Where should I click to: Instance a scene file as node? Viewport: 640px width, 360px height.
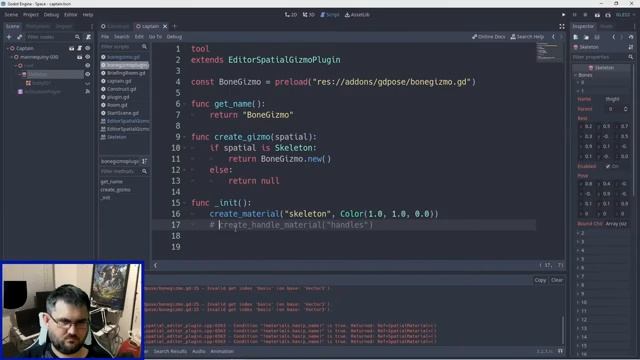[x=19, y=37]
